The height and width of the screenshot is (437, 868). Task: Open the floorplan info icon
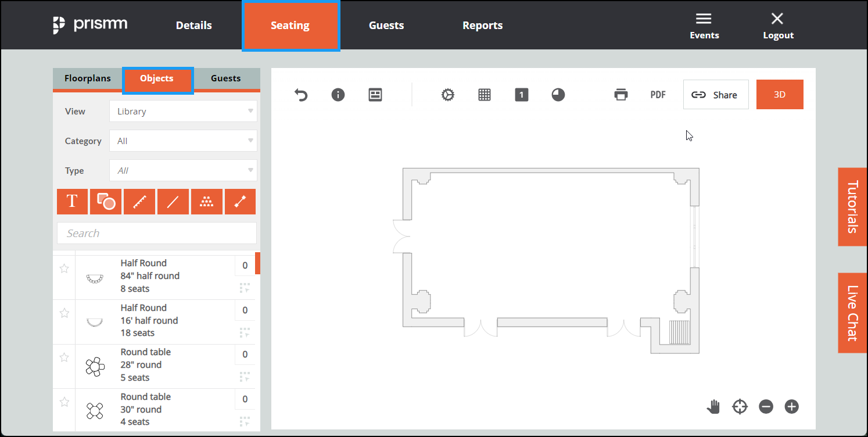click(338, 95)
